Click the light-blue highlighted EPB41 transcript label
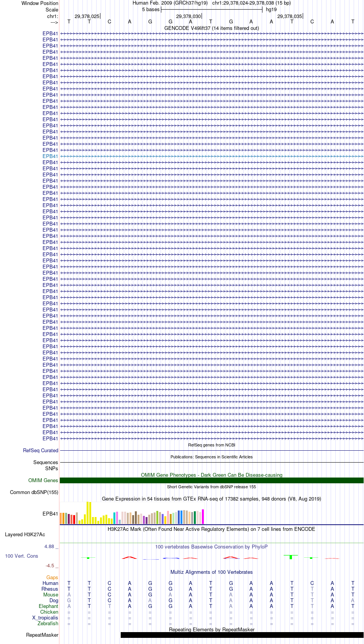 (50, 156)
